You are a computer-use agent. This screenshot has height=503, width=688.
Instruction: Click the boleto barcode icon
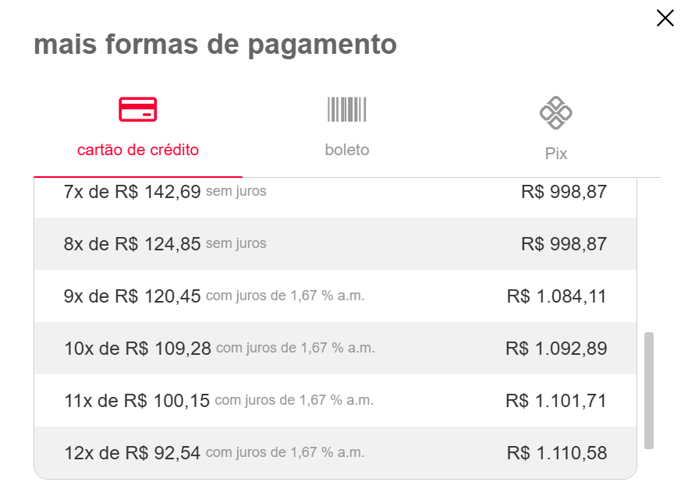[347, 109]
